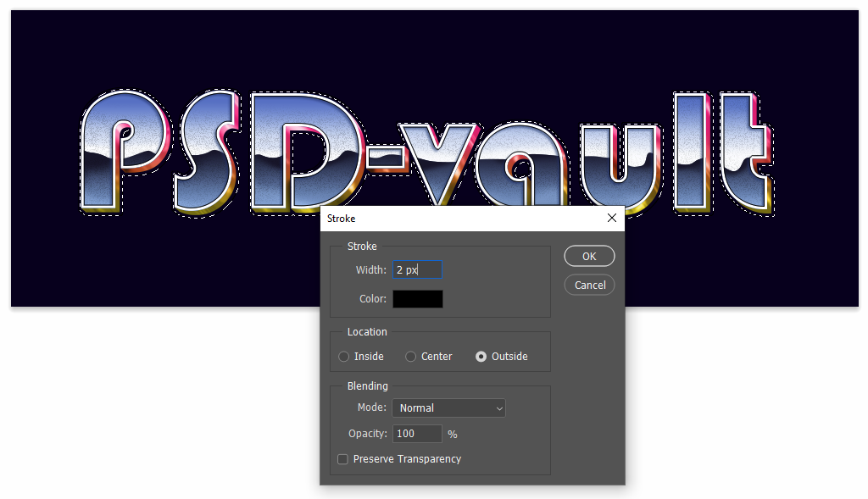The height and width of the screenshot is (499, 868).
Task: Click the "Opacity:" label
Action: coord(367,434)
